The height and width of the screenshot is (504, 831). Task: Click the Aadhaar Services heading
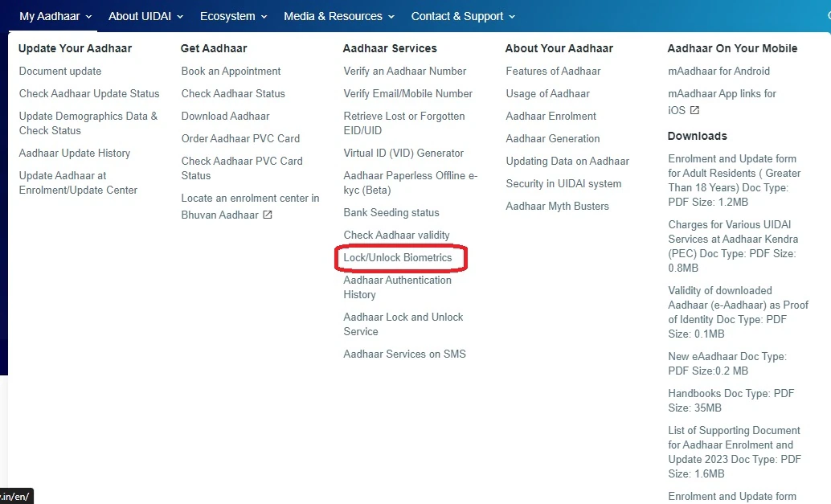click(x=390, y=48)
